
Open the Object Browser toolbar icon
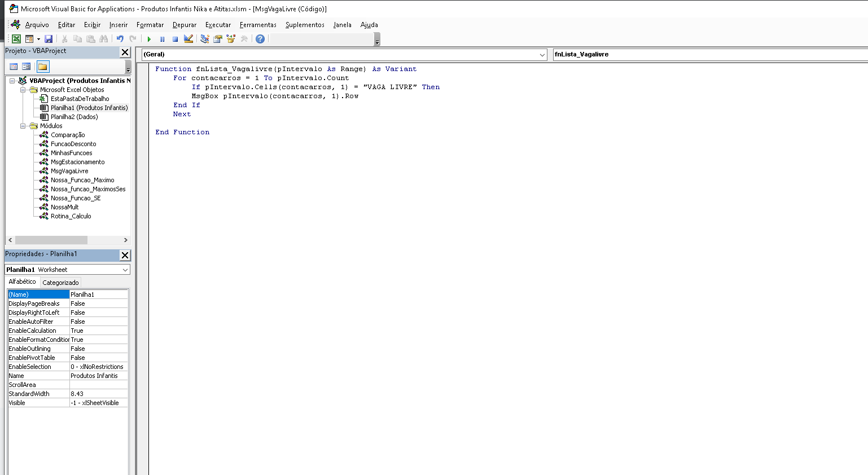click(231, 39)
